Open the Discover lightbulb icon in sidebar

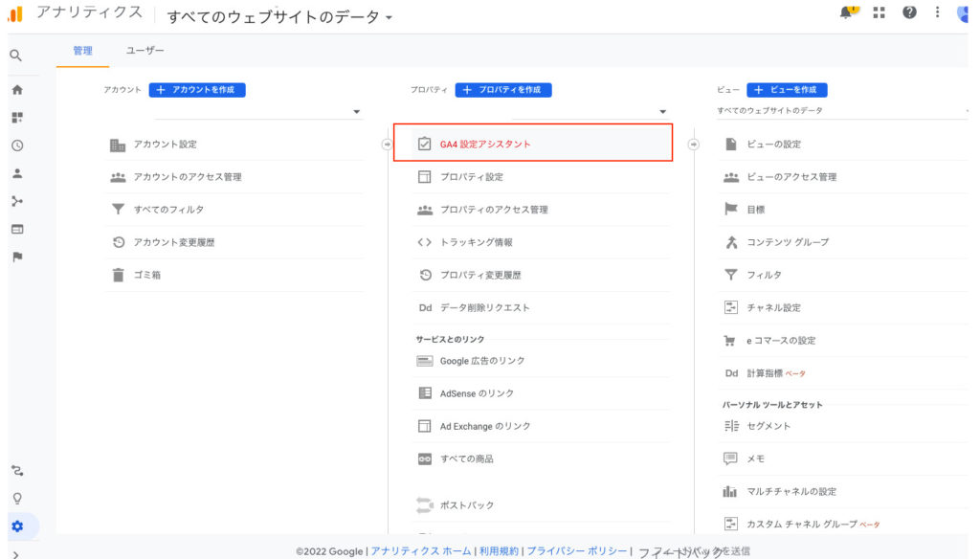coord(17,498)
